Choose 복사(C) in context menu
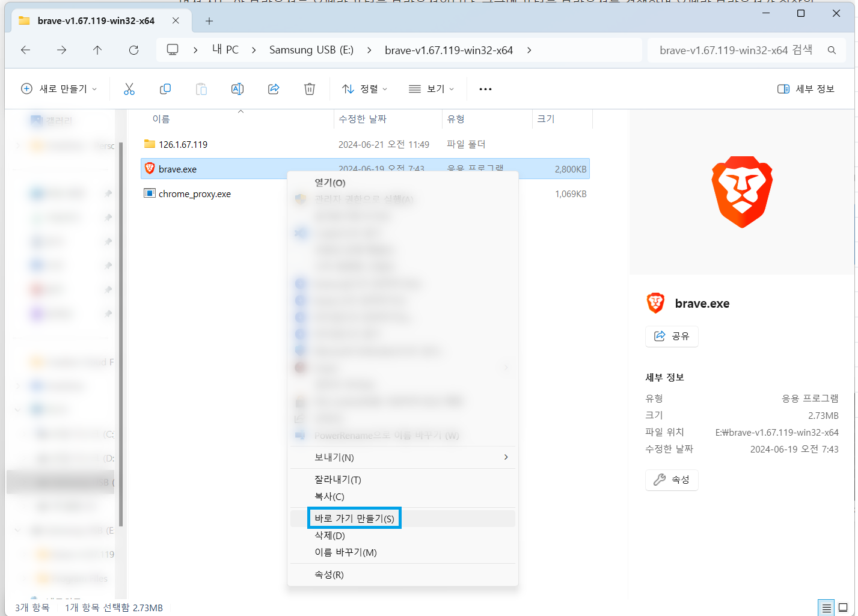This screenshot has height=616, width=858. (x=403, y=496)
